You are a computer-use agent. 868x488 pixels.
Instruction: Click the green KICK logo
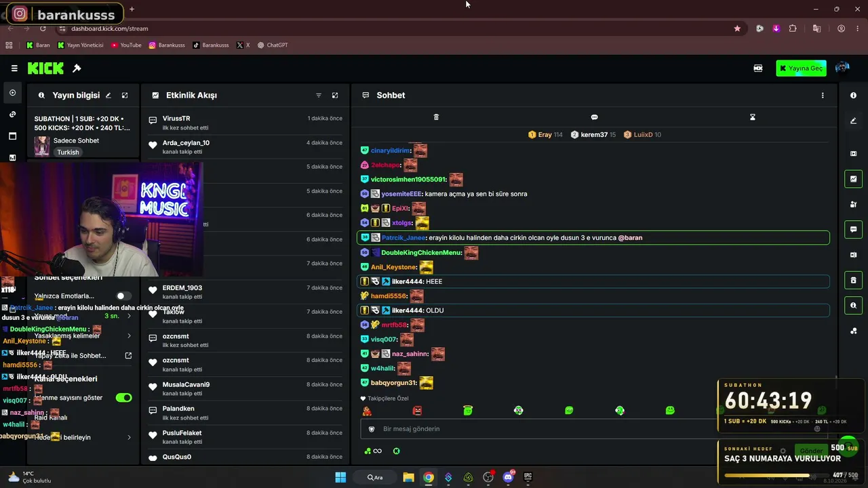click(x=45, y=68)
